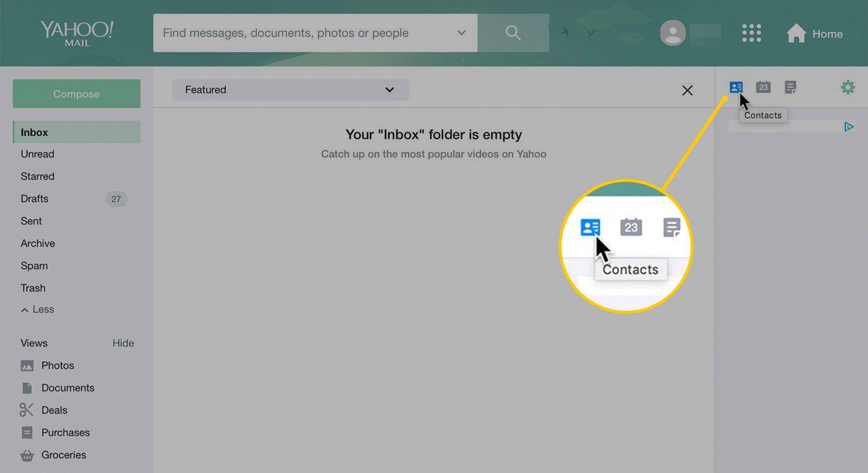Open the Archive folder
Viewport: 868px width, 473px height.
38,243
